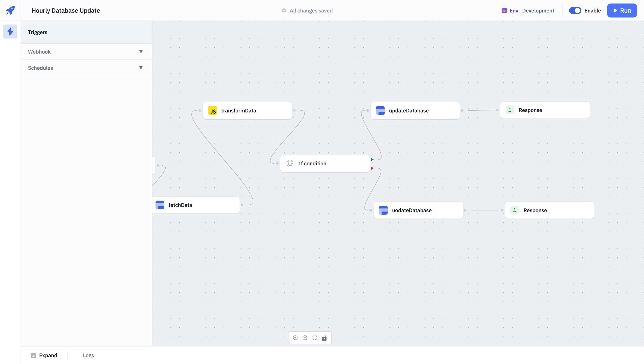Screen dimensions: 644x364
Task: Click the zoom in canvas icon
Action: coord(295,338)
